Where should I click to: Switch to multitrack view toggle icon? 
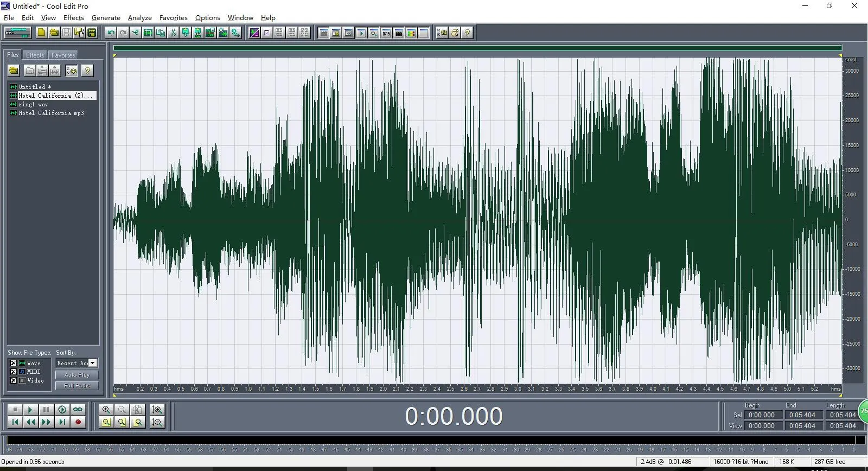click(17, 33)
